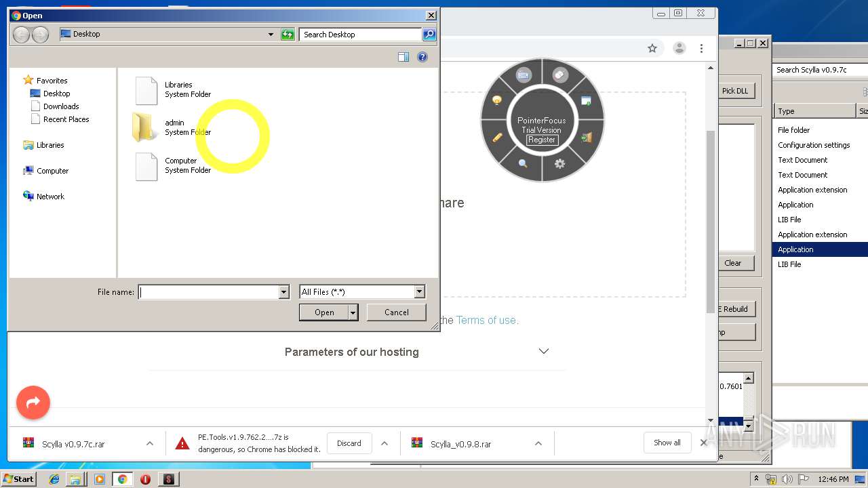Go forward in Open dialog
The image size is (868, 488).
(40, 35)
